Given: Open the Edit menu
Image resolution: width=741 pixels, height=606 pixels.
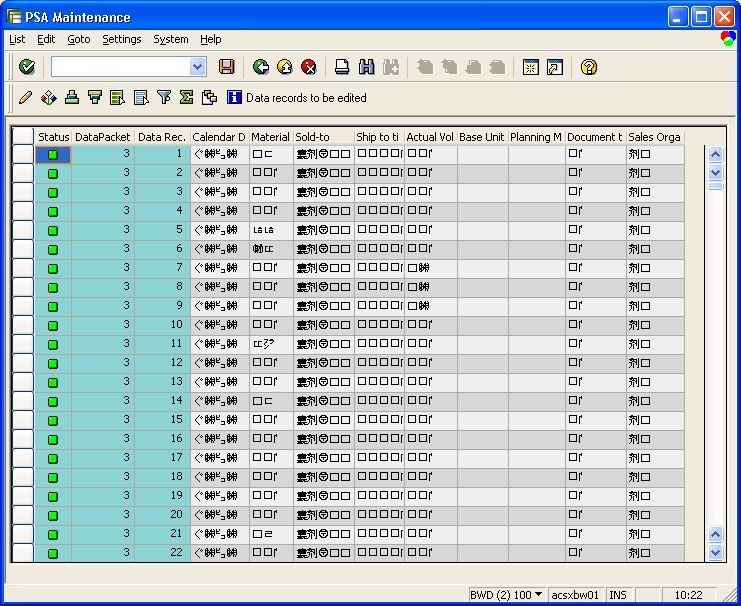Looking at the screenshot, I should 46,39.
